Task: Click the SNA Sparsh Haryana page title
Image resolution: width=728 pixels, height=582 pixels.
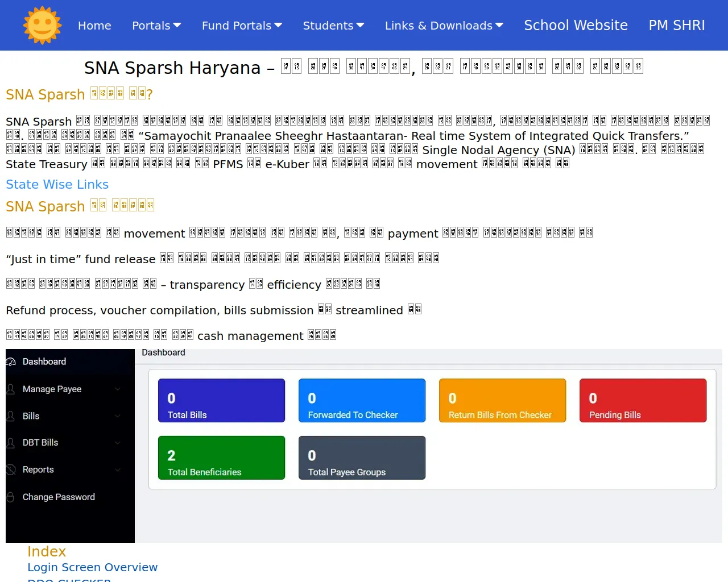Action: tap(364, 68)
